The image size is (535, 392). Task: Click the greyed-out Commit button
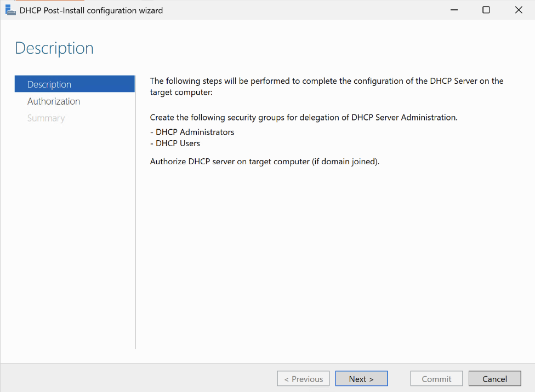(x=436, y=379)
